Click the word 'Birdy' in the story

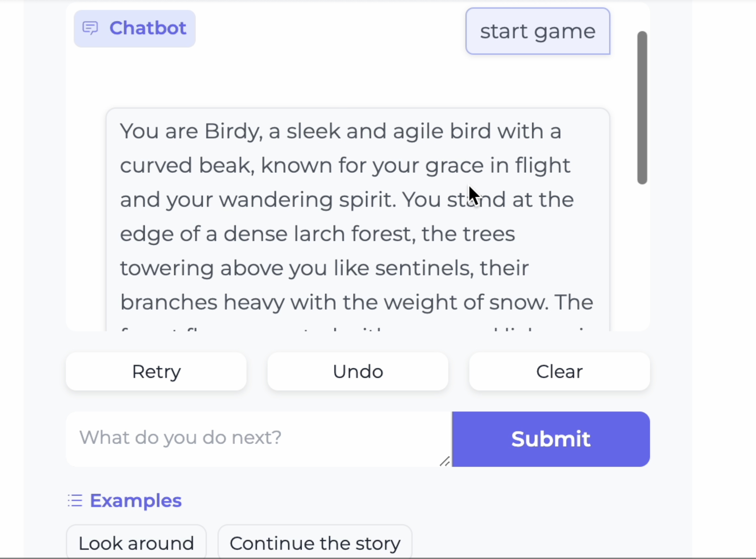234,131
